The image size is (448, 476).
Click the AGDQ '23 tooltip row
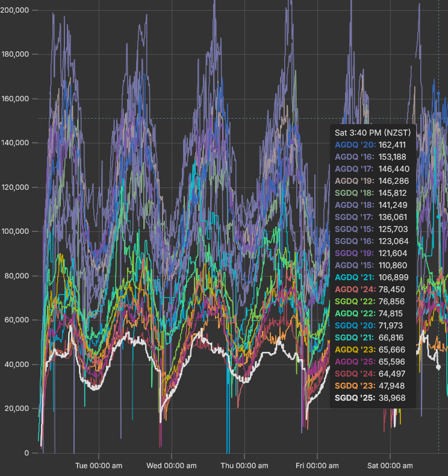tap(370, 349)
